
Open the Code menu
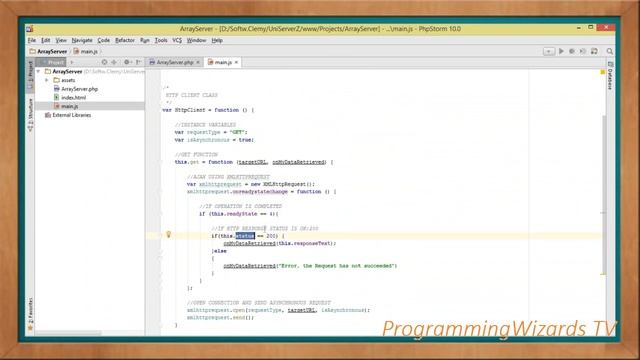(104, 40)
